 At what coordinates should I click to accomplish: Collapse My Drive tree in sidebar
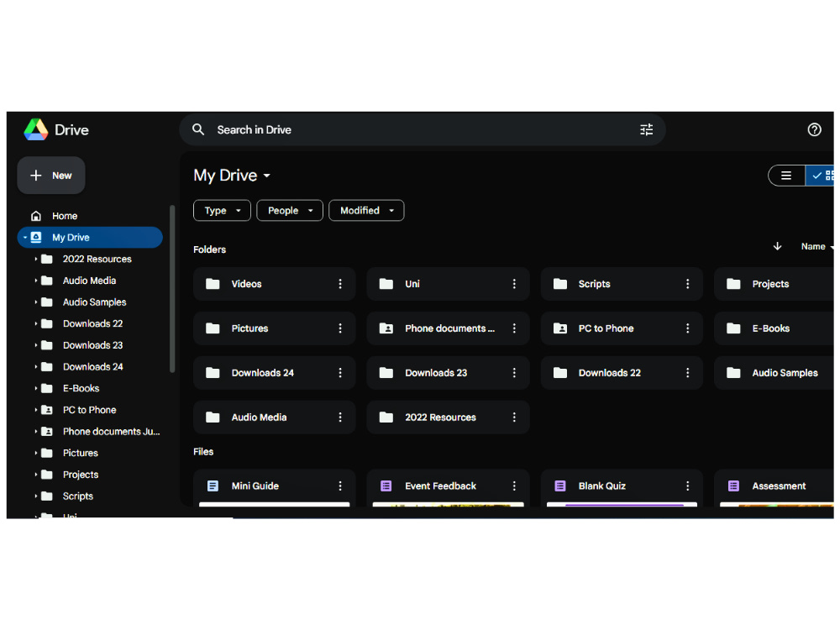point(24,238)
